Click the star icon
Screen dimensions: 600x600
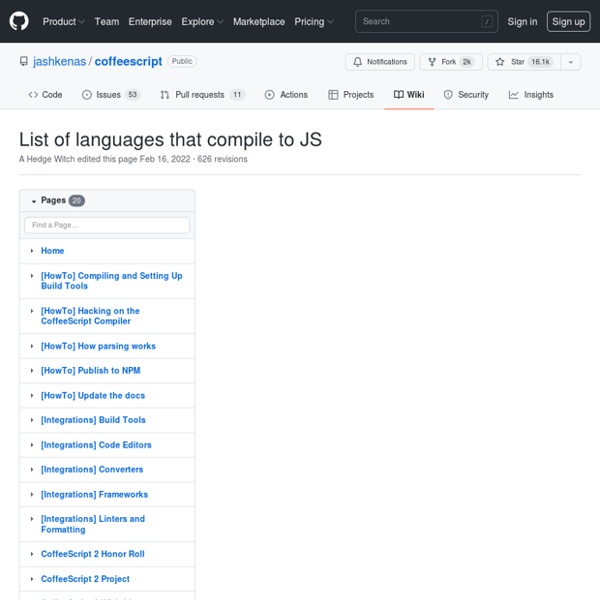point(499,62)
